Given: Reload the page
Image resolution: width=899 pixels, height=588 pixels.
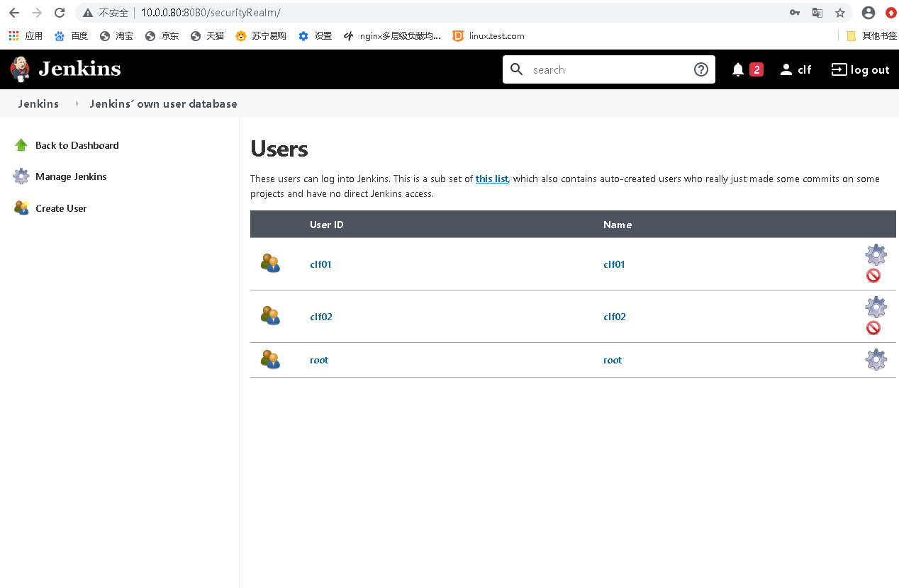Looking at the screenshot, I should [x=60, y=13].
